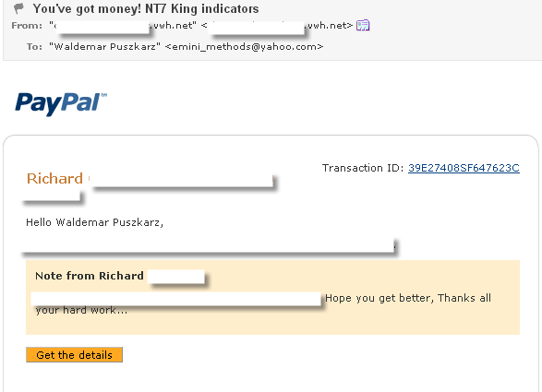Click the From: label

pyautogui.click(x=27, y=26)
